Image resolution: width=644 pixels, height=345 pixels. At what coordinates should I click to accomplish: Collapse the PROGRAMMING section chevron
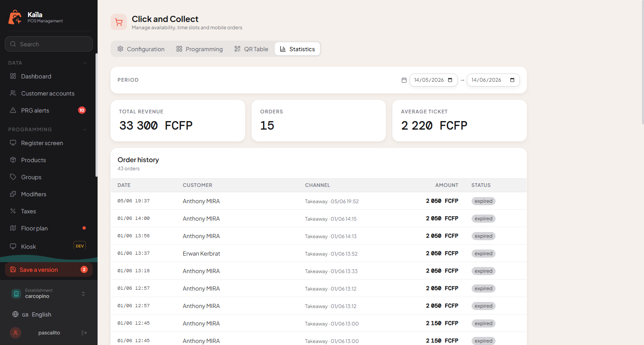(x=85, y=130)
